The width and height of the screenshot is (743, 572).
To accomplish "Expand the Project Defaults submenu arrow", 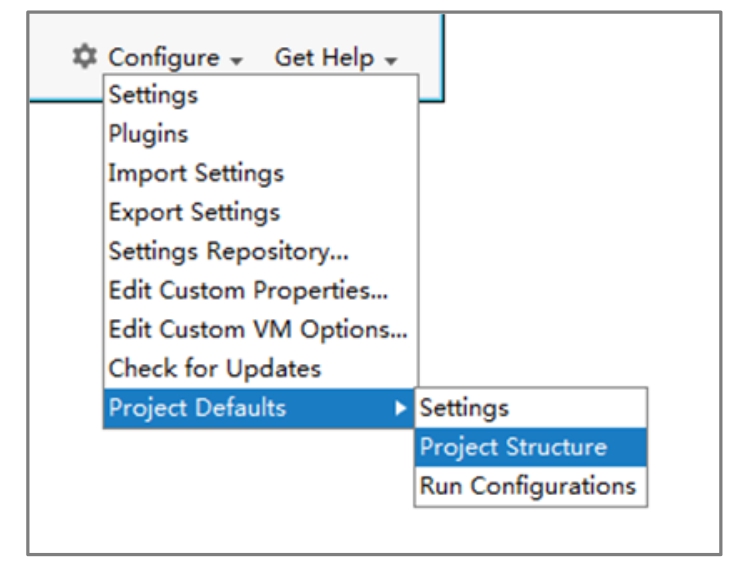I will pyautogui.click(x=400, y=408).
